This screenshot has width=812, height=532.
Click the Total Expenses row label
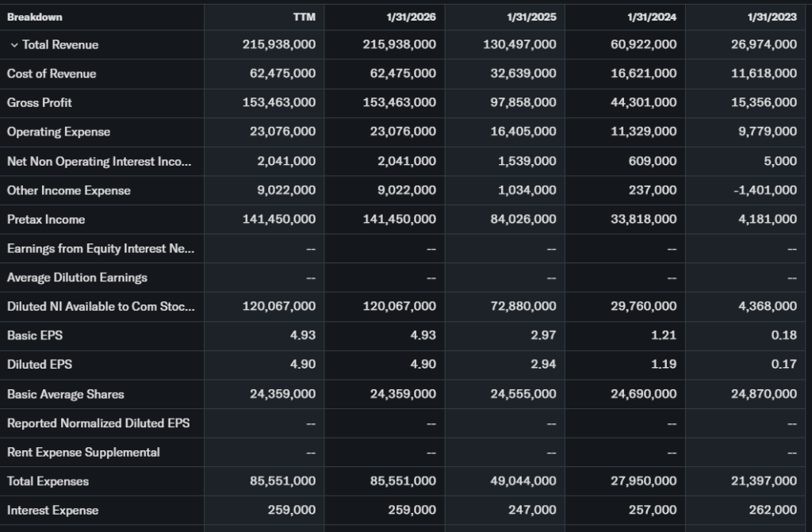(48, 481)
